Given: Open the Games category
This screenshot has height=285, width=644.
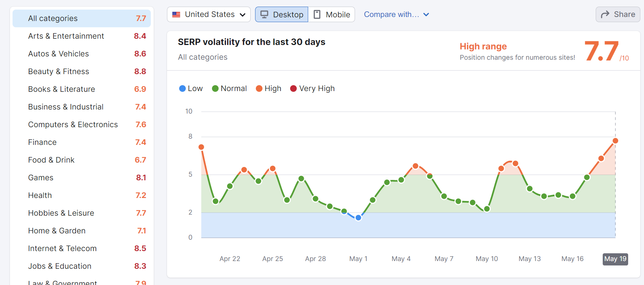Looking at the screenshot, I should click(81, 178).
